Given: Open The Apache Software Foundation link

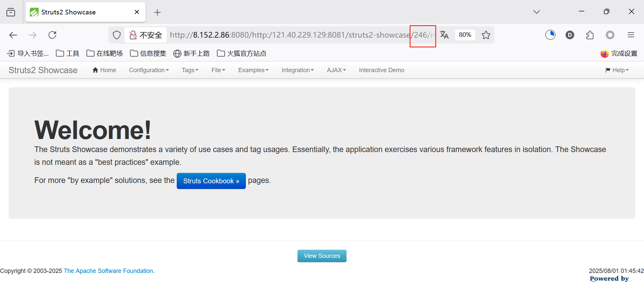Looking at the screenshot, I should pyautogui.click(x=109, y=271).
